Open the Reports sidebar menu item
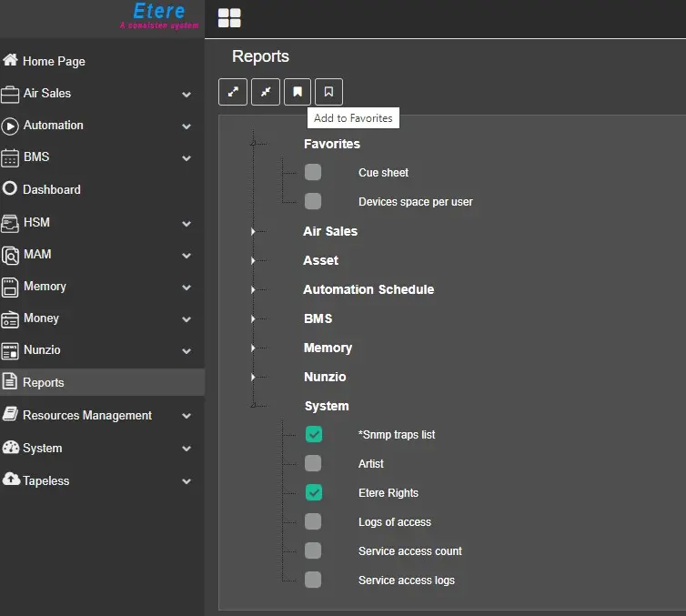Viewport: 686px width, 616px height. [44, 382]
